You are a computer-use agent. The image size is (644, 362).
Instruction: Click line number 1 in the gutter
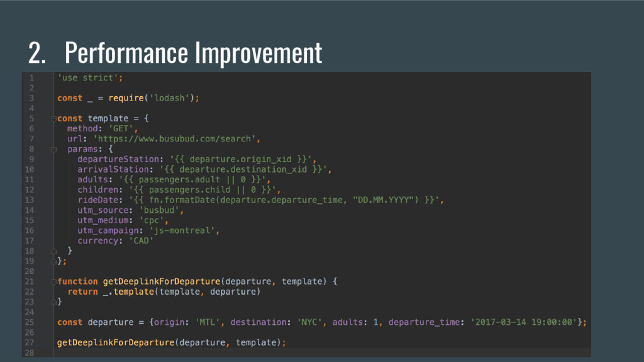click(31, 77)
